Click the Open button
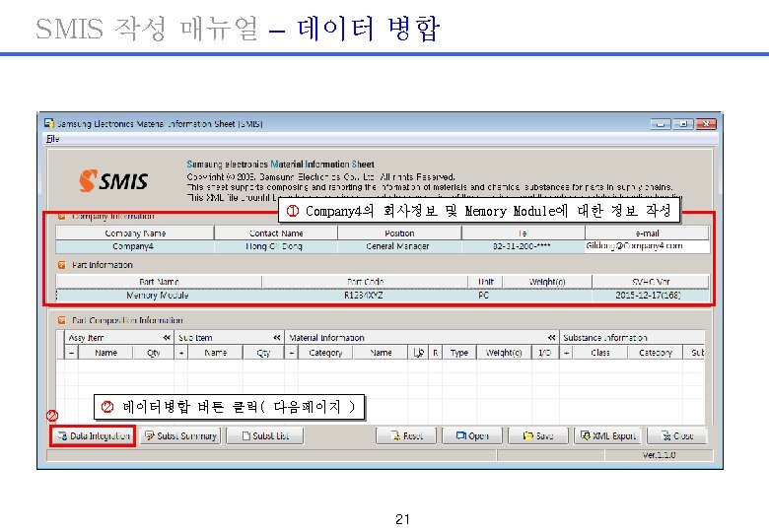This screenshot has height=532, width=769. point(472,435)
